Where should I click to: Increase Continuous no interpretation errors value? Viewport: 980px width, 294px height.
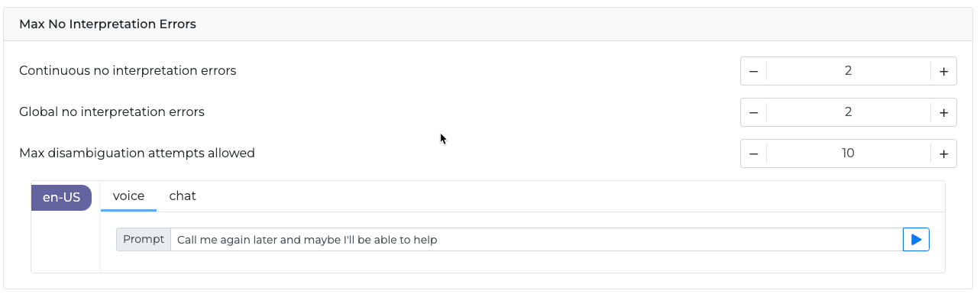click(943, 71)
